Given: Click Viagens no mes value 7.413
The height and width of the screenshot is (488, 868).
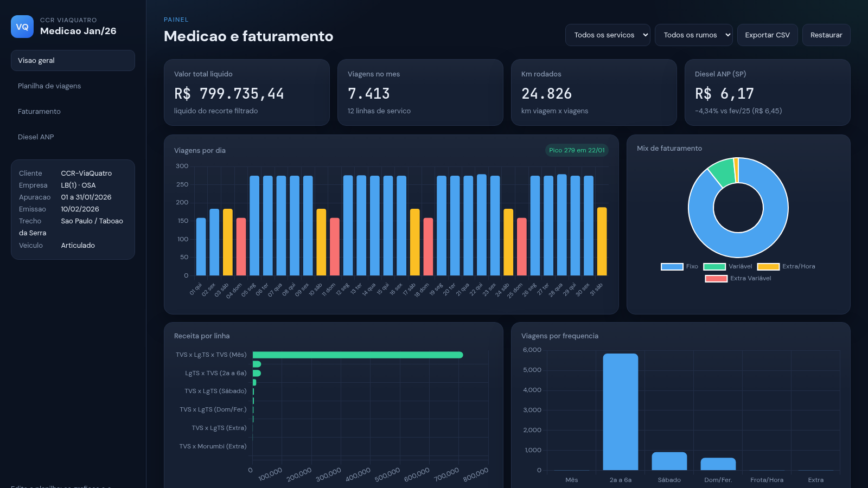Looking at the screenshot, I should point(369,94).
